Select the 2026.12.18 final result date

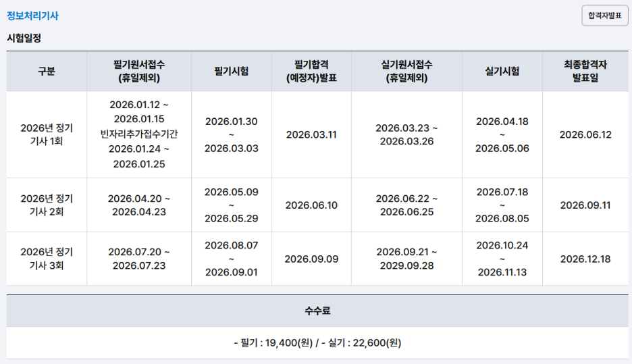(x=585, y=259)
